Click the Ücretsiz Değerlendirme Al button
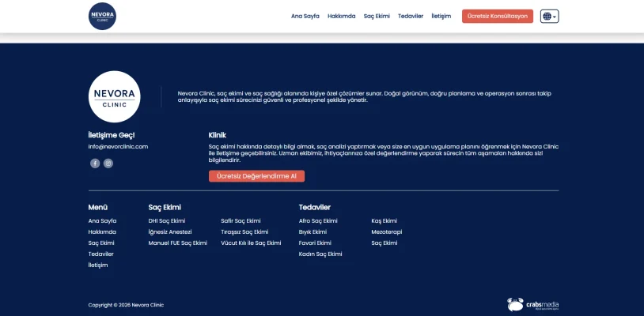 [256, 176]
